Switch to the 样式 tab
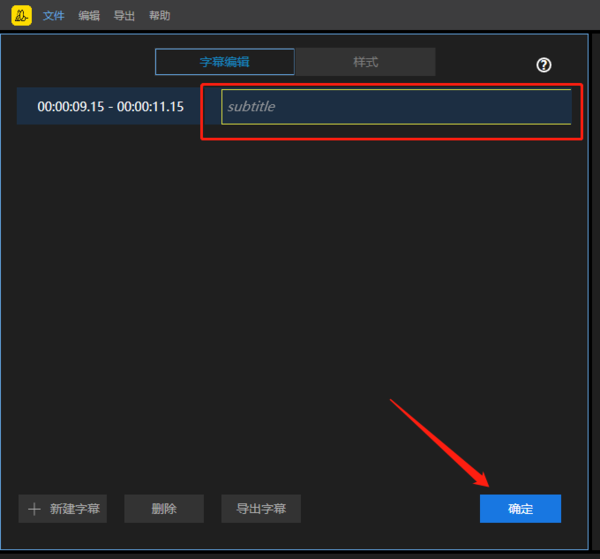 [x=365, y=62]
